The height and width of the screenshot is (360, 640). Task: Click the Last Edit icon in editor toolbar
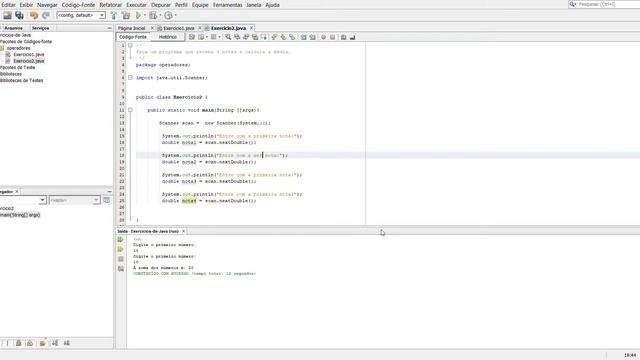pyautogui.click(x=191, y=37)
